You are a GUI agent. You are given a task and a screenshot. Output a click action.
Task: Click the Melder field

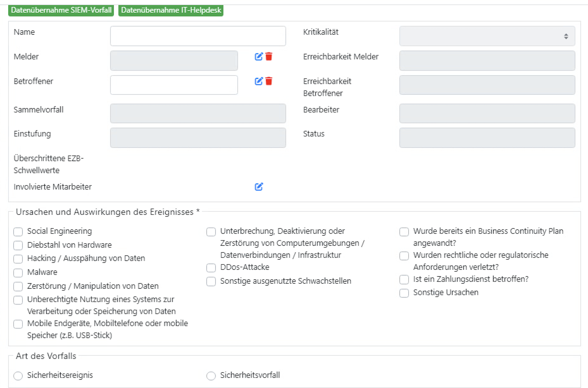[174, 61]
